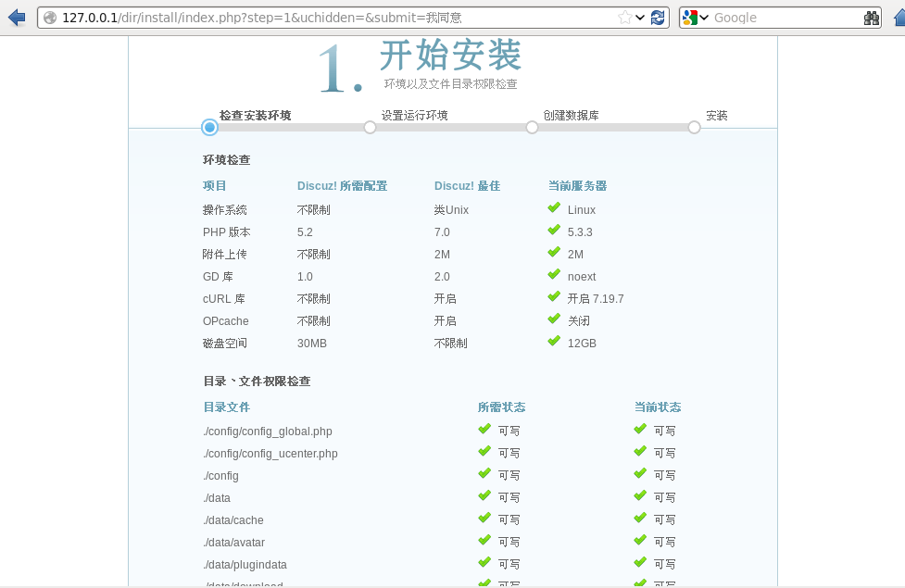
Task: Click the 设置运行环境 step label
Action: point(414,116)
